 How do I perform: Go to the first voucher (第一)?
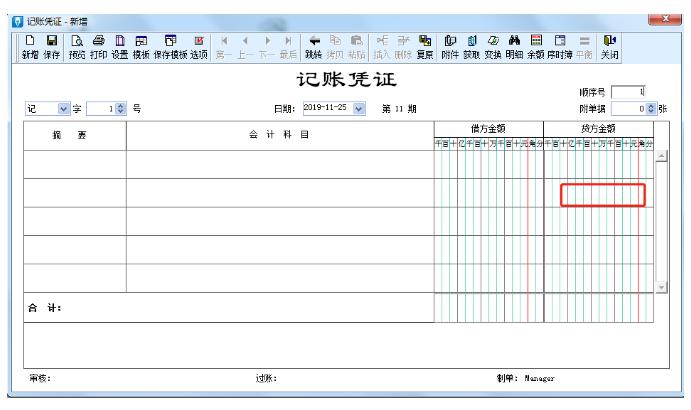(x=224, y=47)
